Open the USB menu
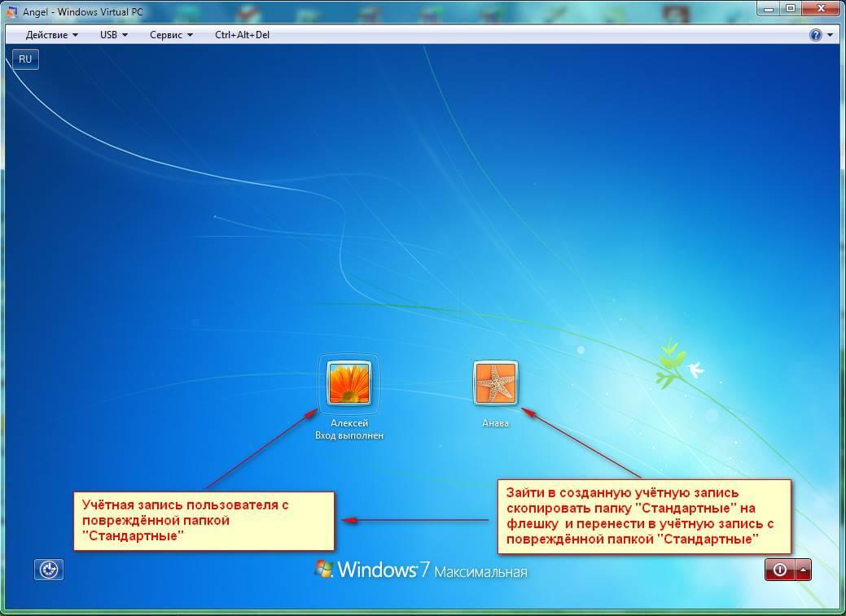The height and width of the screenshot is (616, 846). [113, 35]
